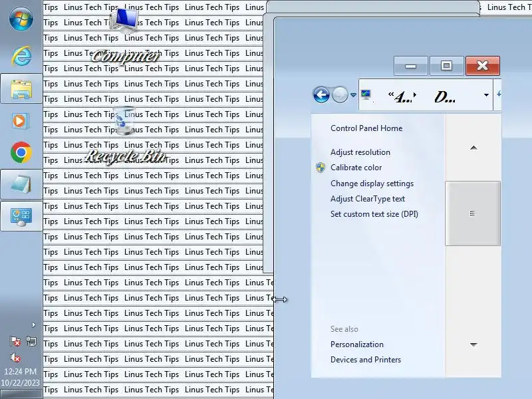Maximize the Control Panel window
The height and width of the screenshot is (399, 532).
pos(446,66)
